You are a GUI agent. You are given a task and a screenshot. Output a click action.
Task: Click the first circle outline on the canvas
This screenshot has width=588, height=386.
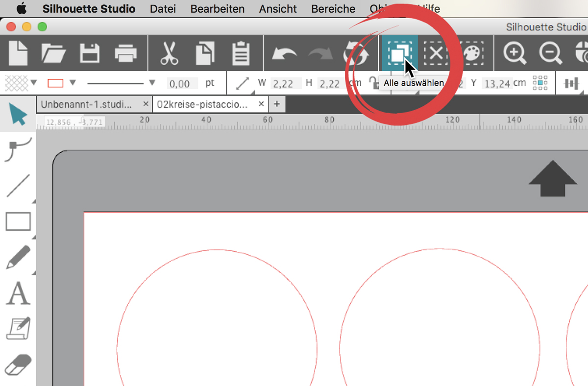217,250
